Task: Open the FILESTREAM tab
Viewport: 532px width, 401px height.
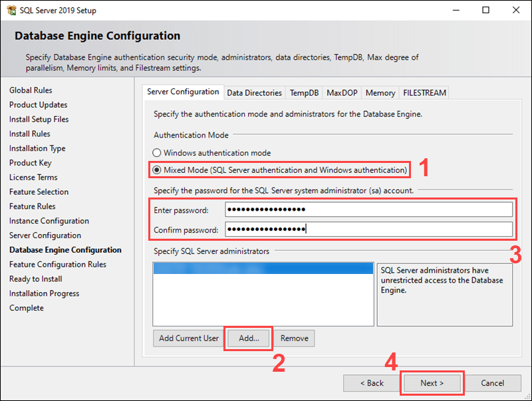Action: click(x=424, y=92)
